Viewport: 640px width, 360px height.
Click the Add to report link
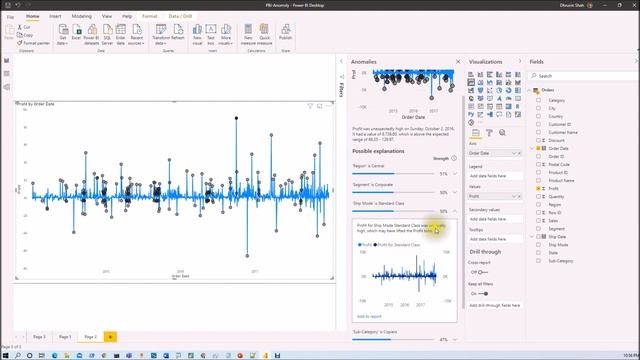tap(369, 316)
